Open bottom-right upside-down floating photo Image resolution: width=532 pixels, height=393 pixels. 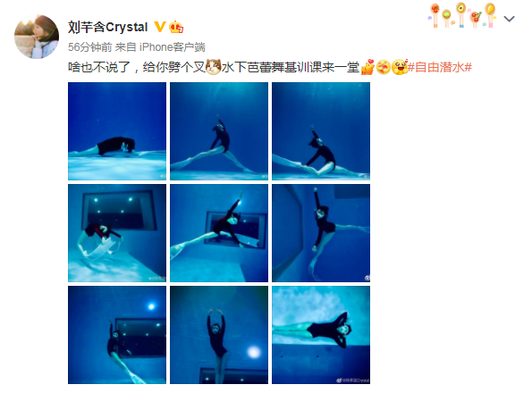point(321,335)
